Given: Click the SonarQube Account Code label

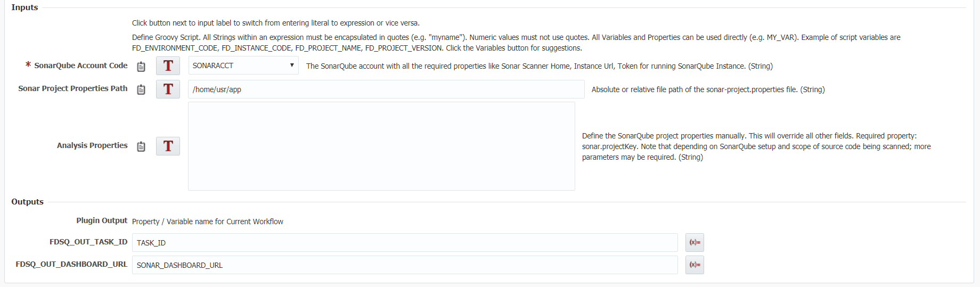Looking at the screenshot, I should [x=81, y=65].
